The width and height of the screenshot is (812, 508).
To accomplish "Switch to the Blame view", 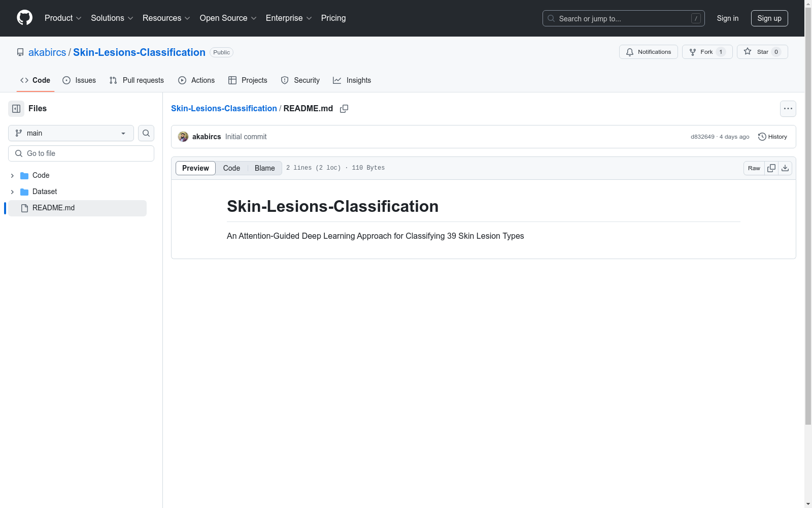I will coord(264,168).
